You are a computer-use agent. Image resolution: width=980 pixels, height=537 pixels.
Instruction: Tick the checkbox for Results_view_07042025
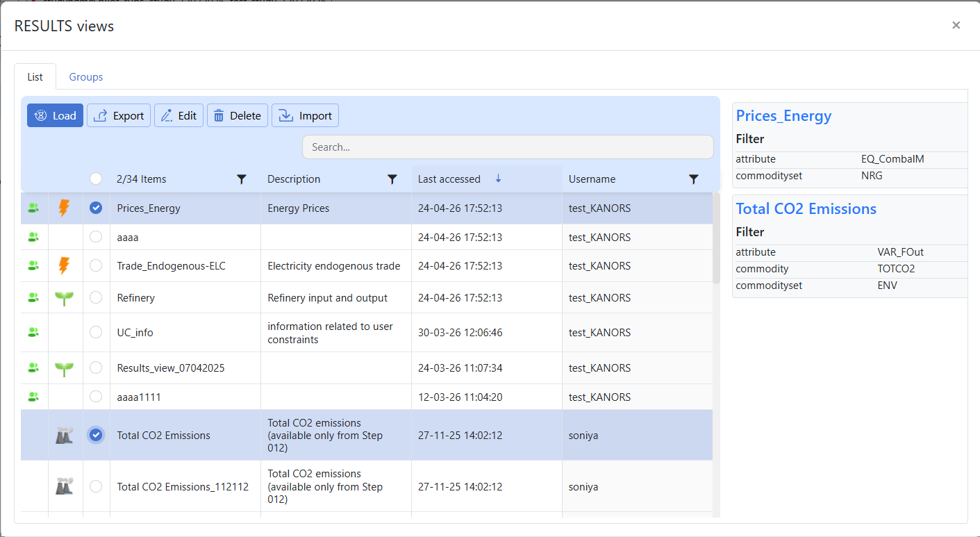pyautogui.click(x=96, y=367)
